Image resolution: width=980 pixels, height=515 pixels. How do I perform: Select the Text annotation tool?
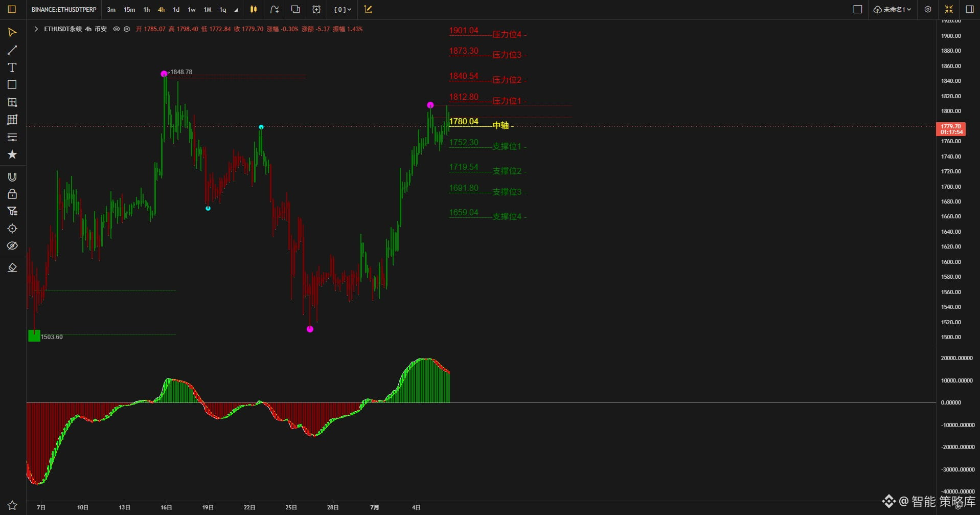(x=12, y=68)
